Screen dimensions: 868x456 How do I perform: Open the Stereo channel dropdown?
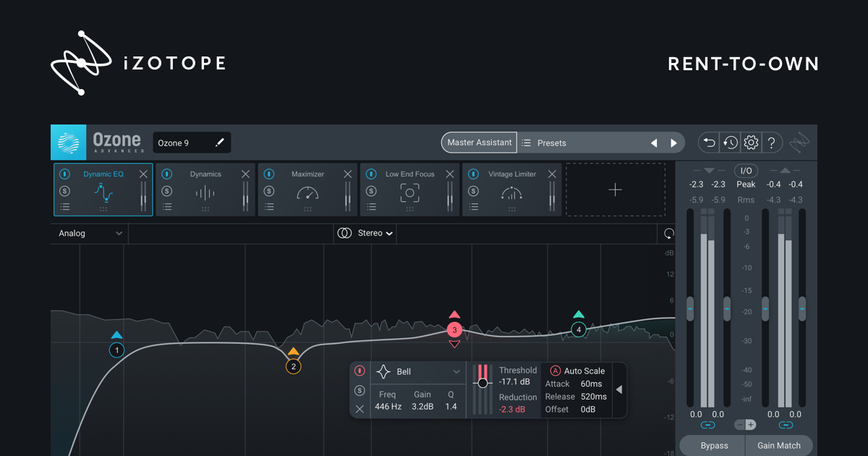click(x=365, y=233)
